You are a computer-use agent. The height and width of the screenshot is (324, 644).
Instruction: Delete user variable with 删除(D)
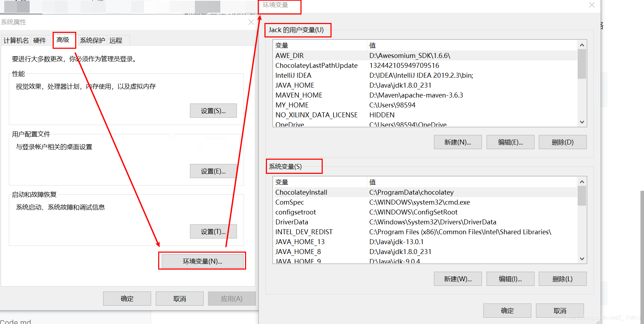(563, 142)
